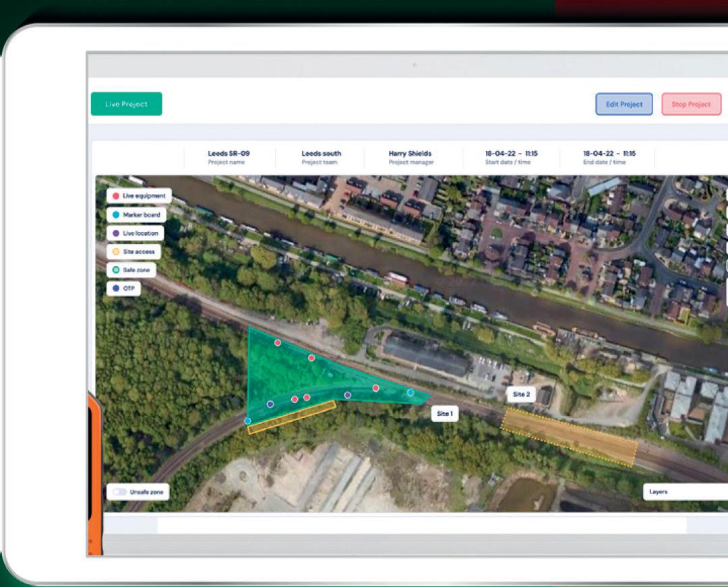
Task: Toggle the Live equipment legend filter
Action: (139, 196)
